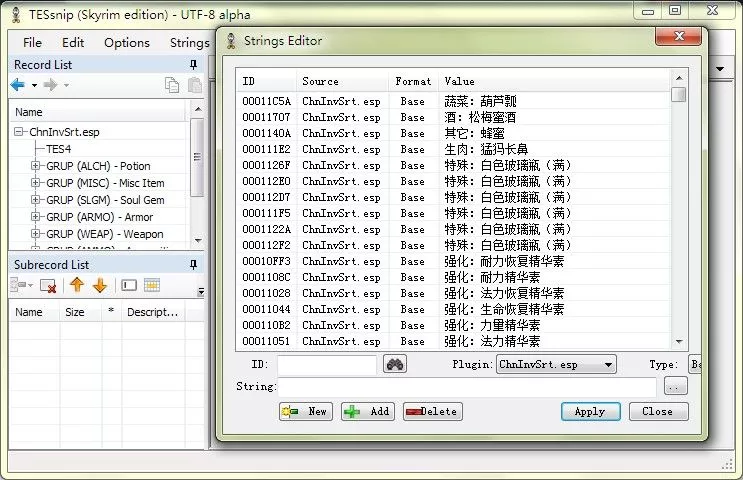
Task: Select the row with ID 00011044
Action: 453,309
